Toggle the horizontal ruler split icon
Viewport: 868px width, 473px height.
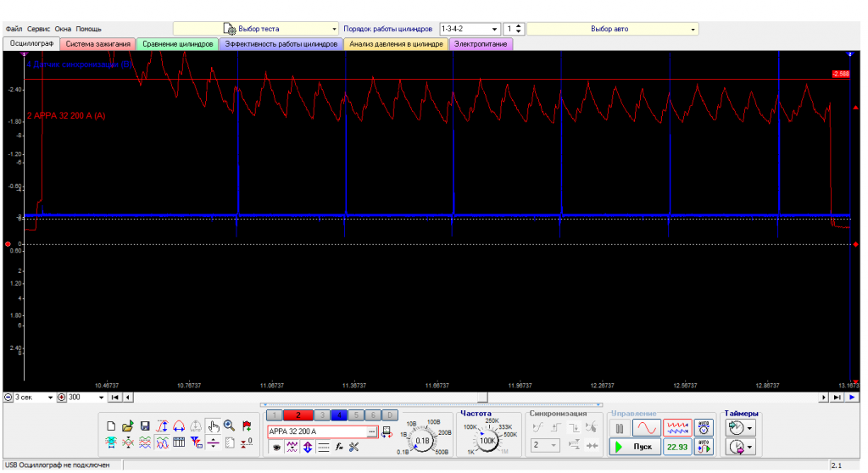pyautogui.click(x=213, y=442)
